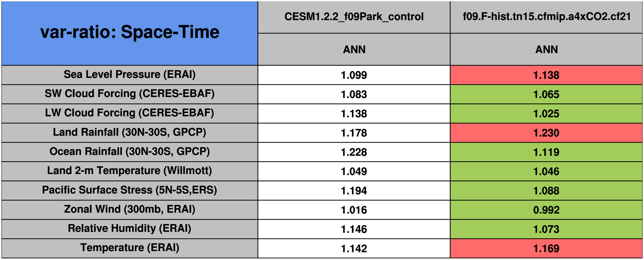Open Pacific Surface Stress (5N-5S,ERS) row
Viewport: 644px width, 260px height.
(x=130, y=190)
